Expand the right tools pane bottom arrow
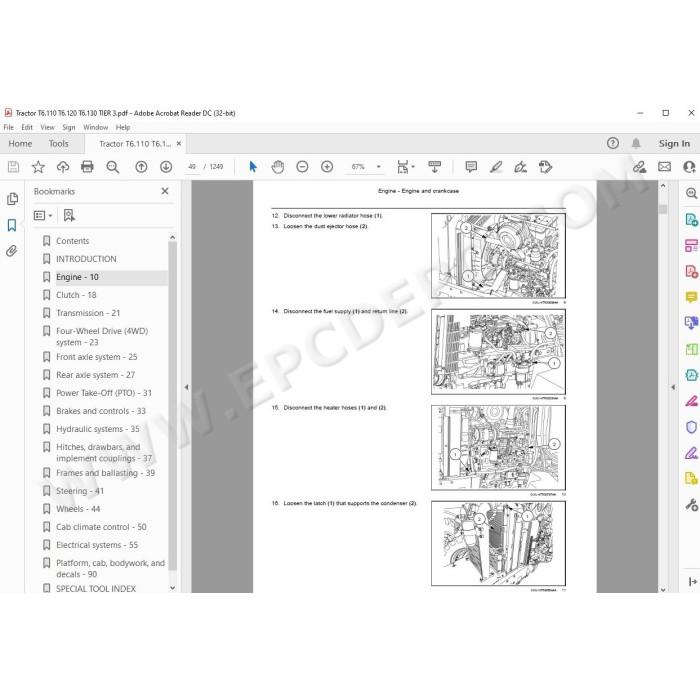 click(692, 582)
